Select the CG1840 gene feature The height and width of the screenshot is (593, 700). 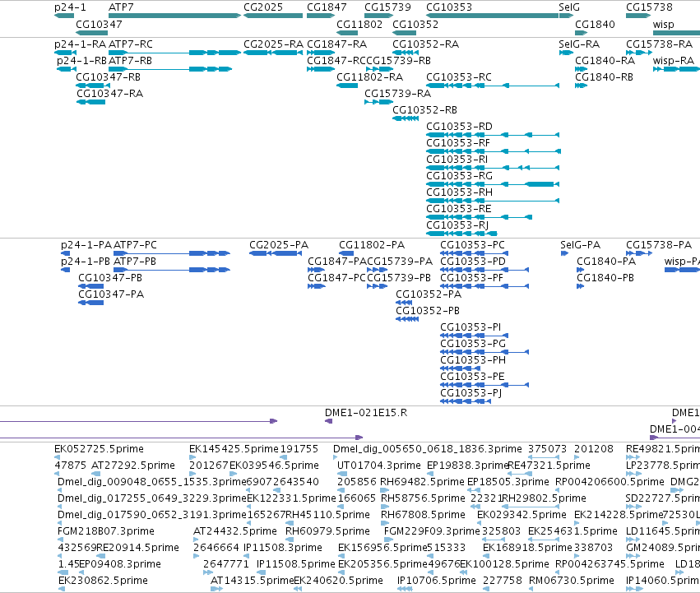coord(582,33)
